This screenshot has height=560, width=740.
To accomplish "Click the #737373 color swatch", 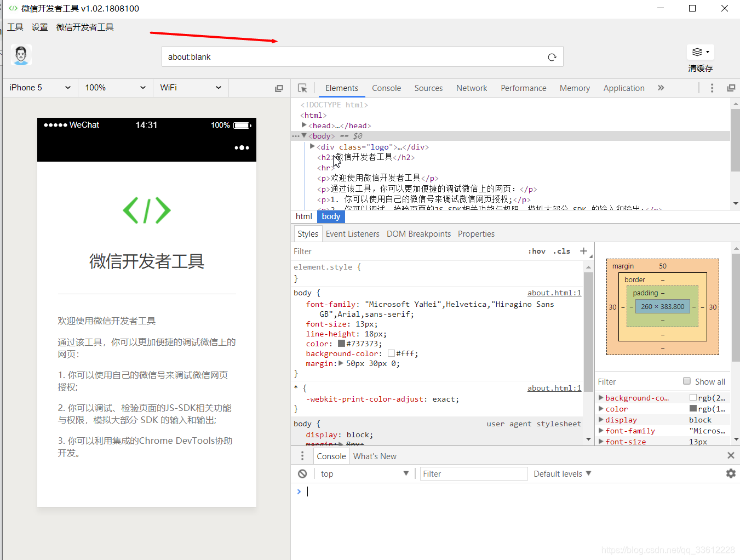I will pos(342,344).
